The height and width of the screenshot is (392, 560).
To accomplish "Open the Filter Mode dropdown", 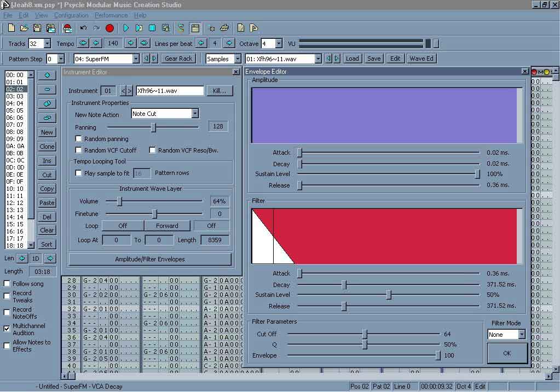I will tap(521, 334).
